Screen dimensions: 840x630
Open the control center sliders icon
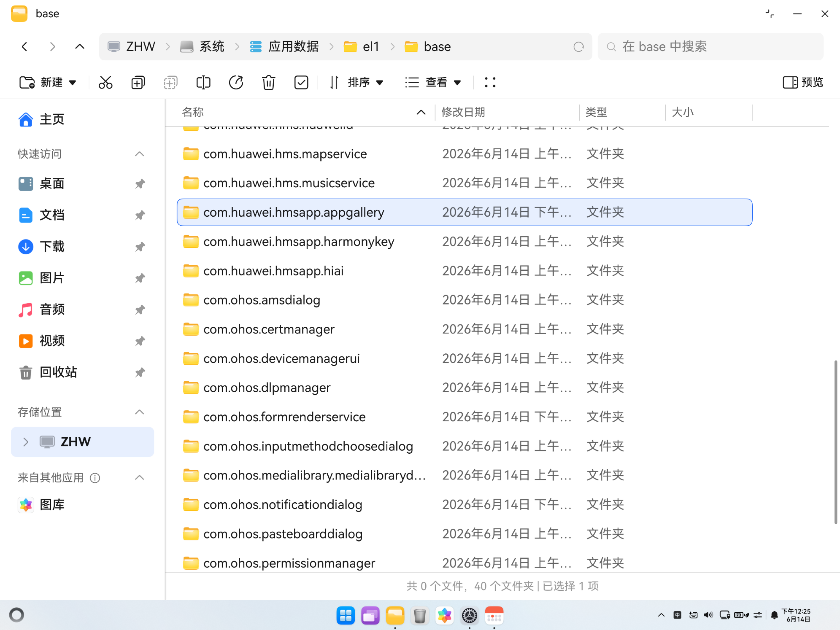(x=758, y=615)
